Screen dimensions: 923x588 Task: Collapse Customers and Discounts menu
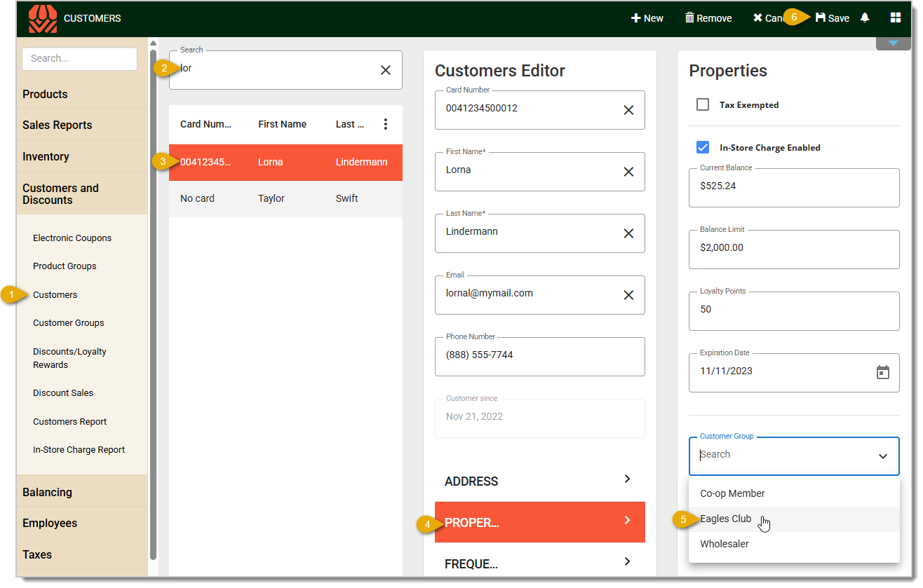[x=81, y=193]
